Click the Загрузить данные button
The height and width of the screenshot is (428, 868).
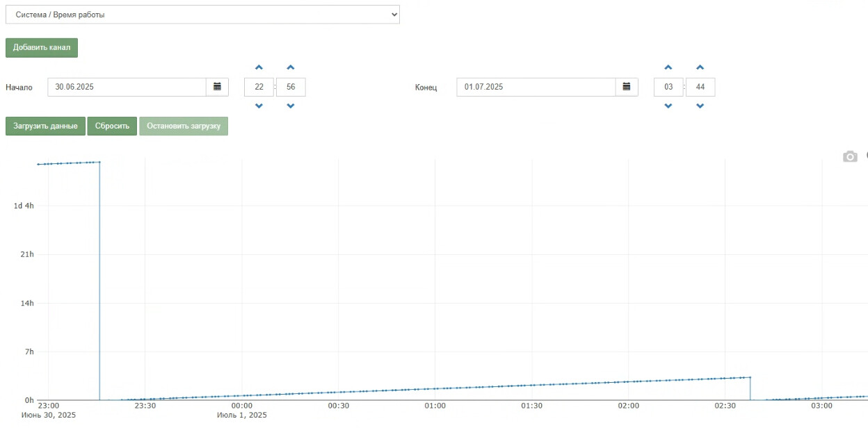[45, 126]
